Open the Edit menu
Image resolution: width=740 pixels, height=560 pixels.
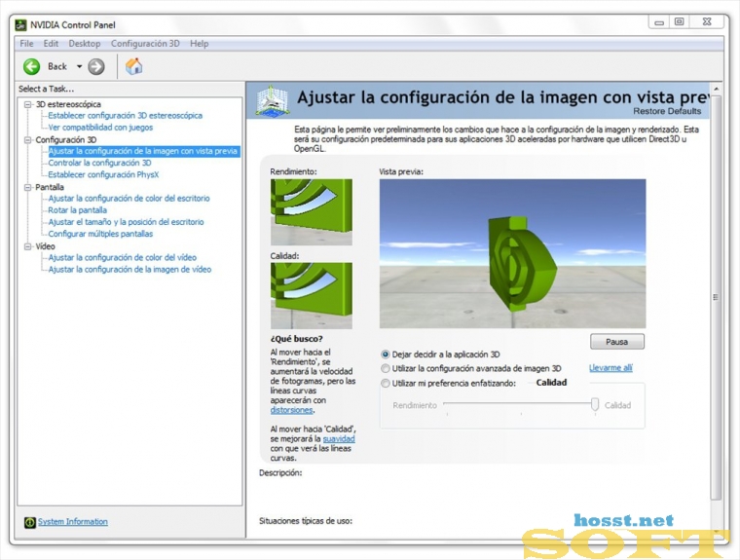point(51,44)
